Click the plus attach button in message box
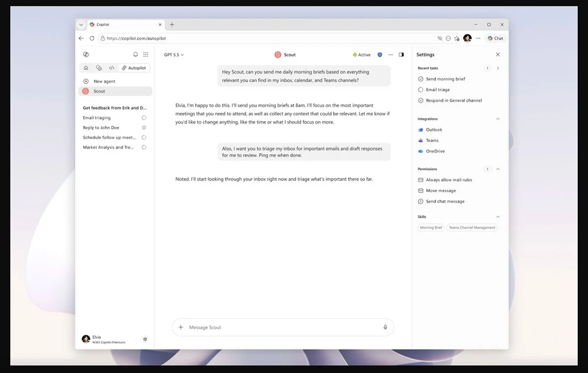Screen dimensions: 588x373 181,327
